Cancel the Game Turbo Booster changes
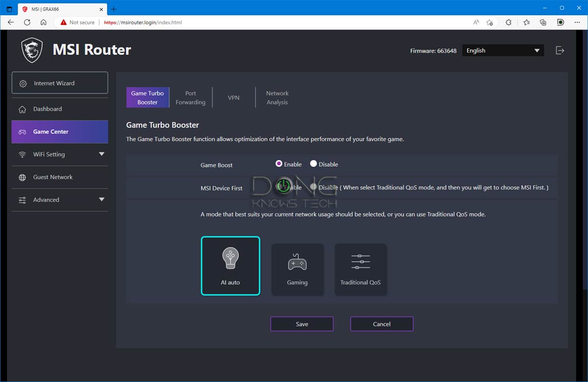The height and width of the screenshot is (382, 588). [x=382, y=324]
